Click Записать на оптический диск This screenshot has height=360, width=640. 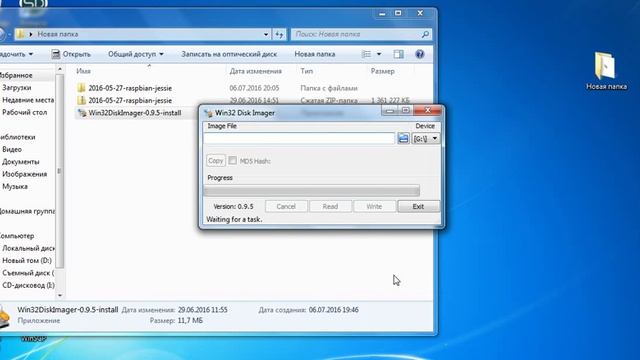click(x=229, y=54)
